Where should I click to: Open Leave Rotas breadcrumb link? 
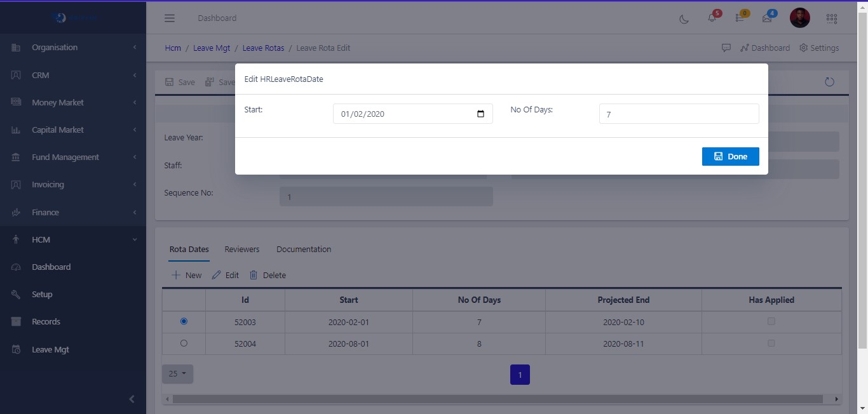[x=263, y=48]
